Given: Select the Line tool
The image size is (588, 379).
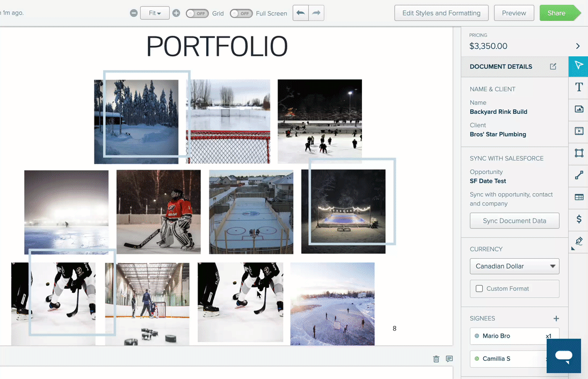Looking at the screenshot, I should point(579,175).
